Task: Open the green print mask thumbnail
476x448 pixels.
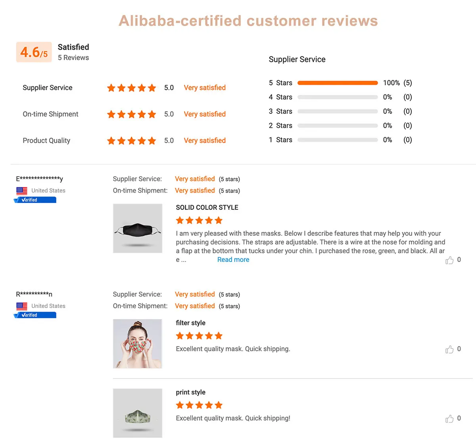Action: [138, 413]
